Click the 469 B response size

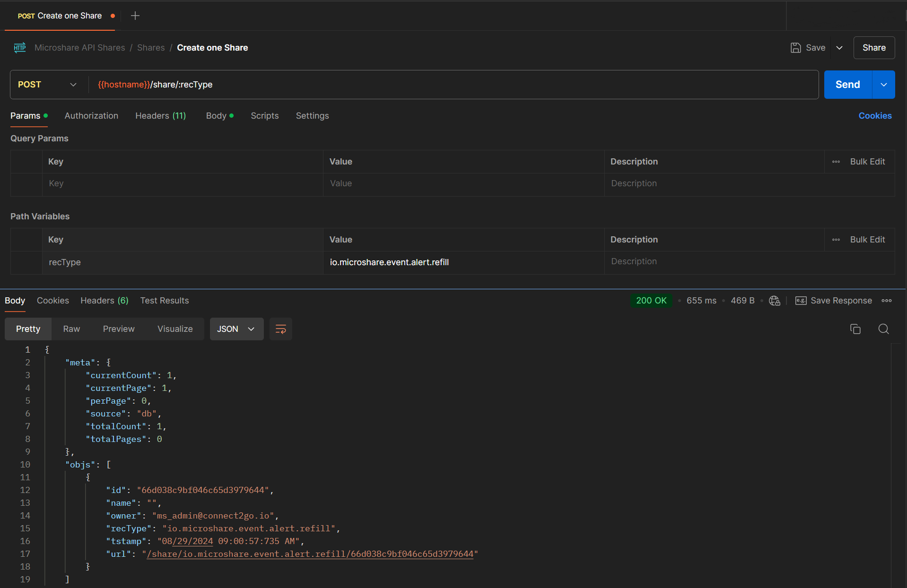tap(742, 301)
